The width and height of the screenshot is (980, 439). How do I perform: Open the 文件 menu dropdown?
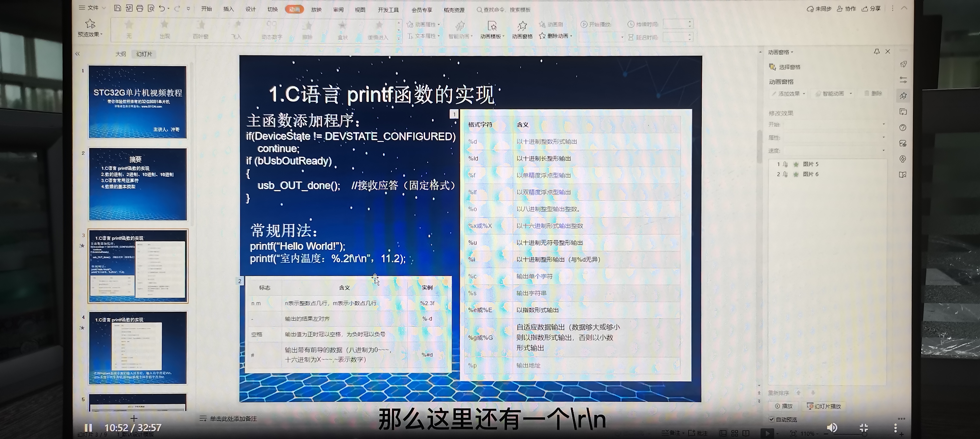tap(92, 8)
